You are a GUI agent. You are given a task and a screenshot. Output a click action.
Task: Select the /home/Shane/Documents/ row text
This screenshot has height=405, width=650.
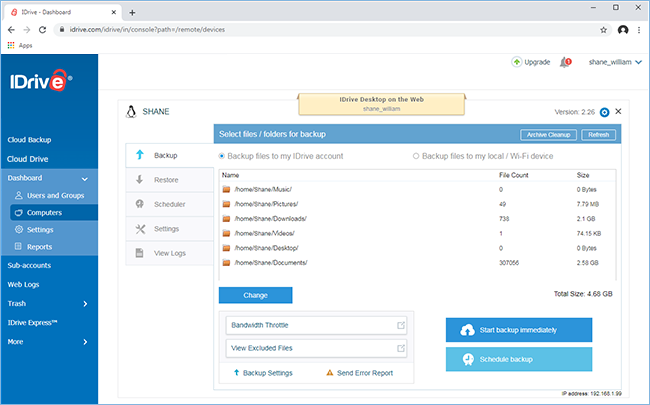tap(271, 262)
